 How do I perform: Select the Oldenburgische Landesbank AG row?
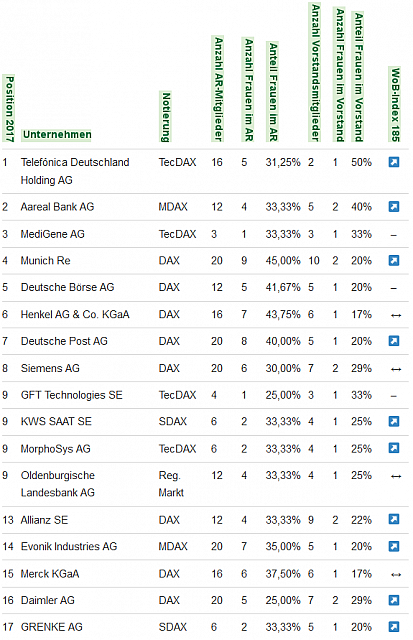tap(205, 484)
